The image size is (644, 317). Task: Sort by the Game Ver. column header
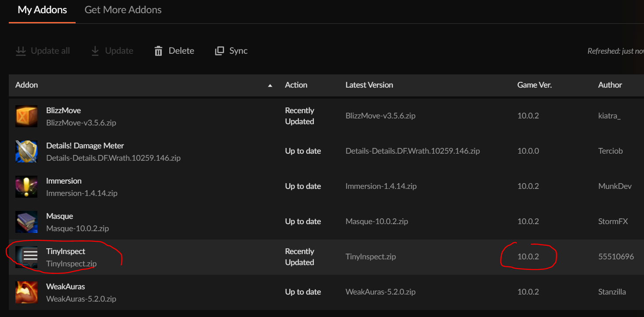(x=534, y=85)
